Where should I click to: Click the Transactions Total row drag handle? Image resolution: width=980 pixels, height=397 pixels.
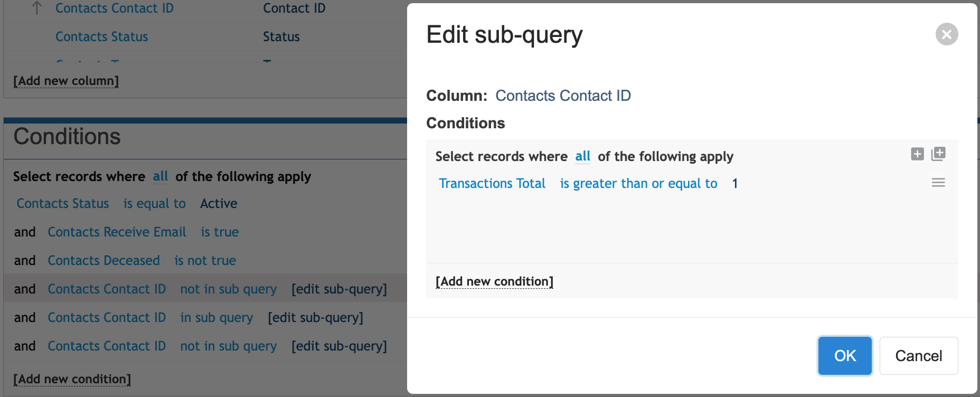(938, 183)
